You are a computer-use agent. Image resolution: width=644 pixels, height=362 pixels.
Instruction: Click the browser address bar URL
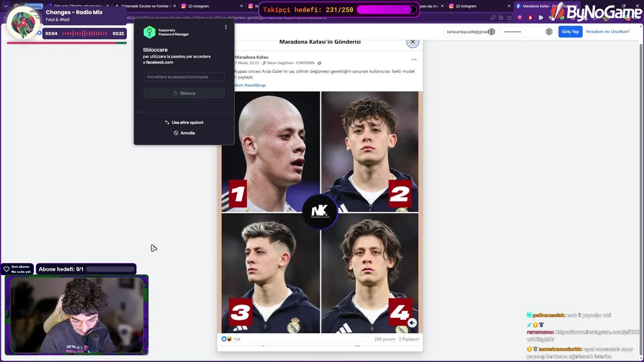point(226,18)
